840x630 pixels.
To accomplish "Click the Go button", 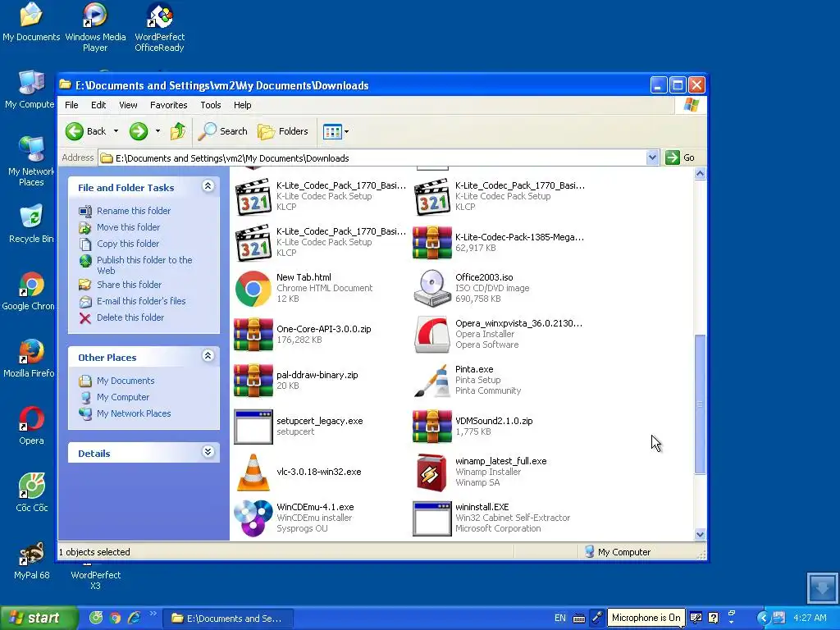I will click(680, 157).
